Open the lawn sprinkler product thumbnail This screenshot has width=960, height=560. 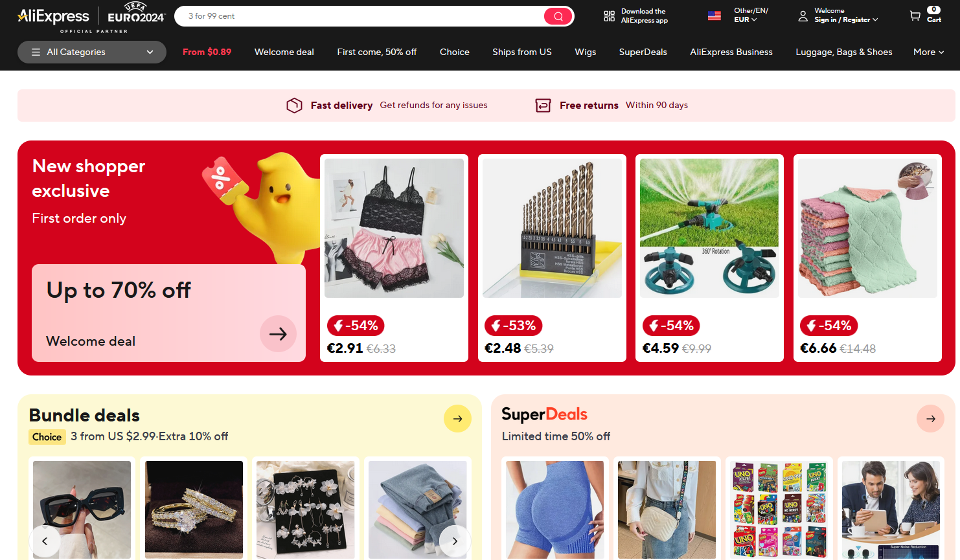click(x=709, y=228)
